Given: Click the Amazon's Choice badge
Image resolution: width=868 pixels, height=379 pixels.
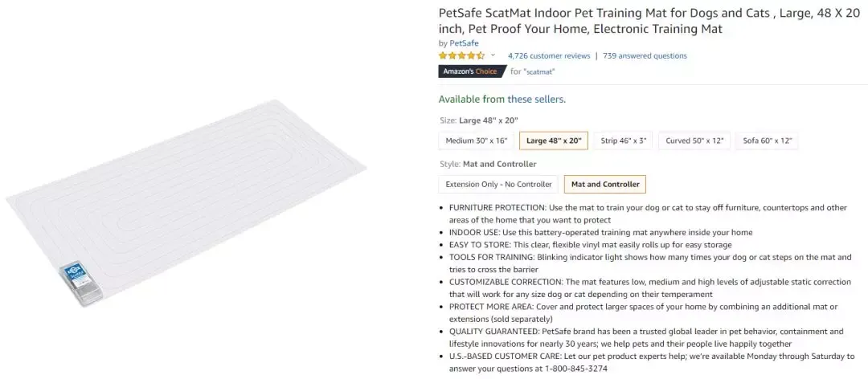Looking at the screenshot, I should point(470,71).
